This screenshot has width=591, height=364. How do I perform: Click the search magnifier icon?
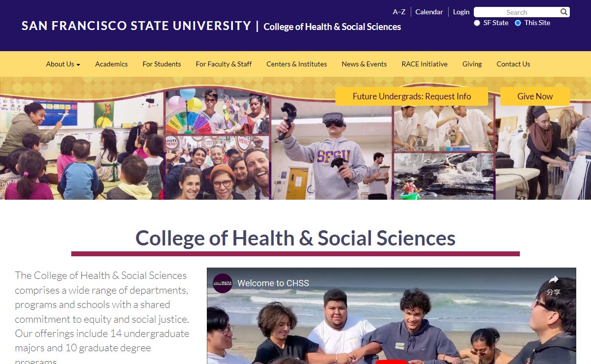(564, 12)
